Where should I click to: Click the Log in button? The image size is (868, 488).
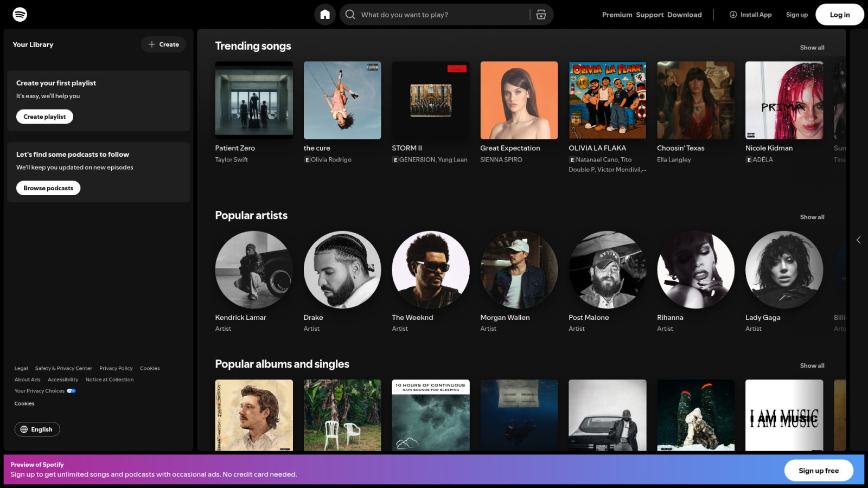840,15
